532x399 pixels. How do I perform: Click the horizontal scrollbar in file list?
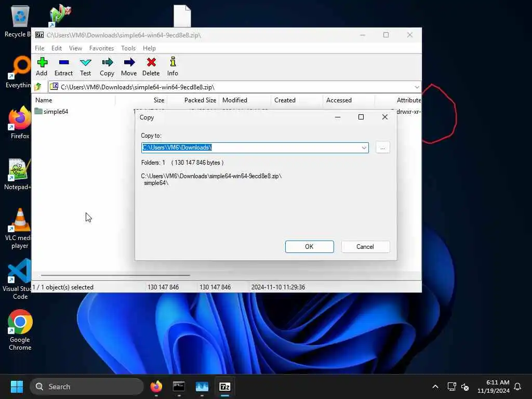(115, 275)
